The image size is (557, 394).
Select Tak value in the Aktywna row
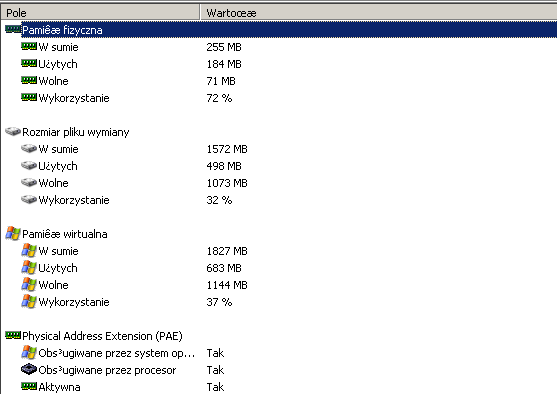[215, 387]
